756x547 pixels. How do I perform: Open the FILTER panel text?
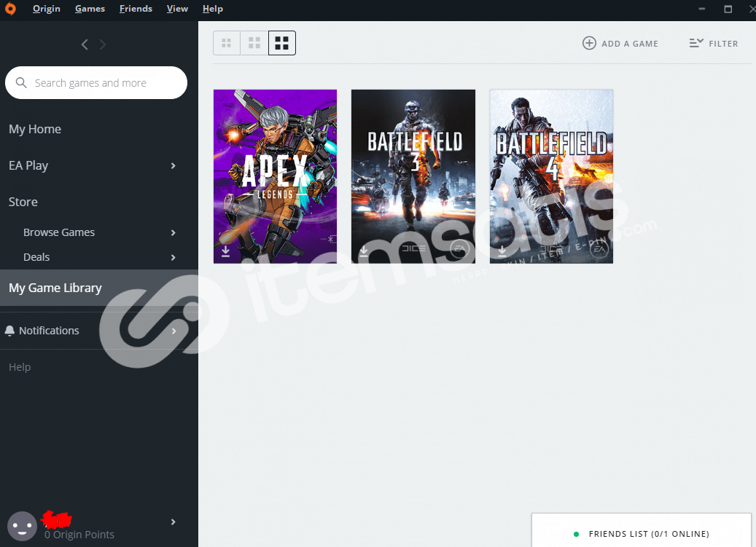pyautogui.click(x=723, y=44)
